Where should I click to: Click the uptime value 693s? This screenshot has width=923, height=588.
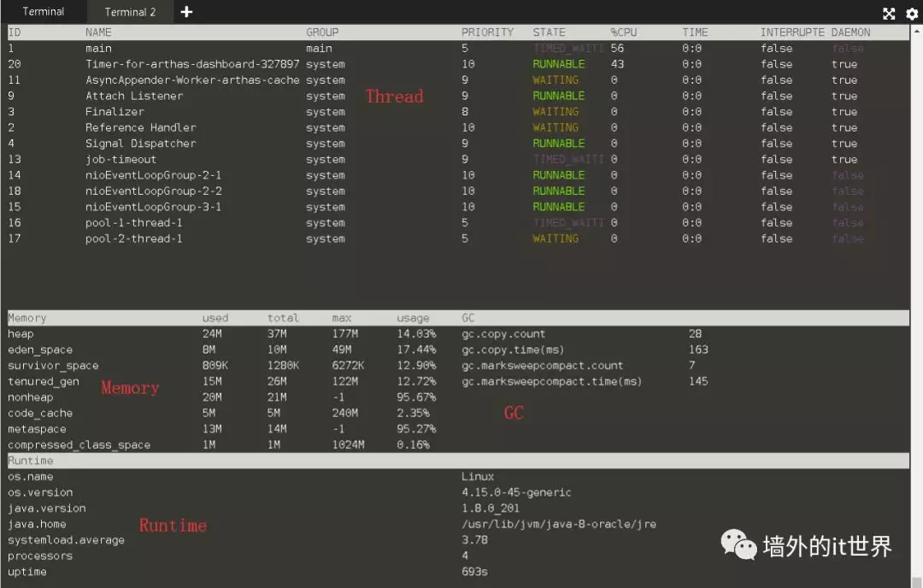tap(474, 572)
